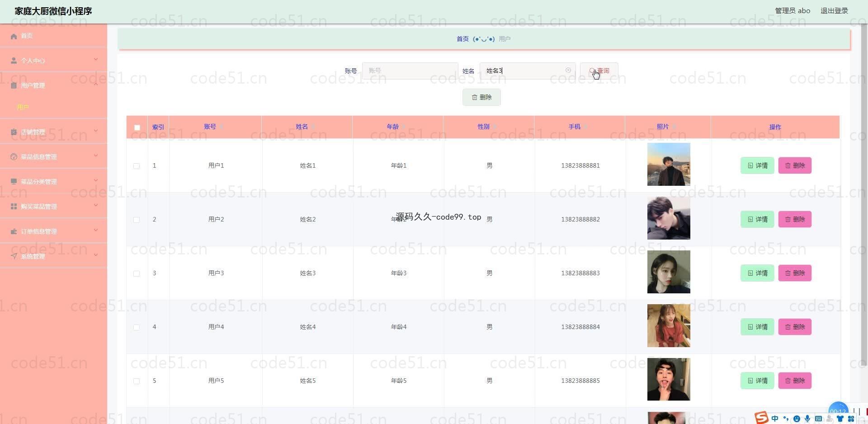Tick the checkbox for row 用户4
The width and height of the screenshot is (868, 424).
137,327
